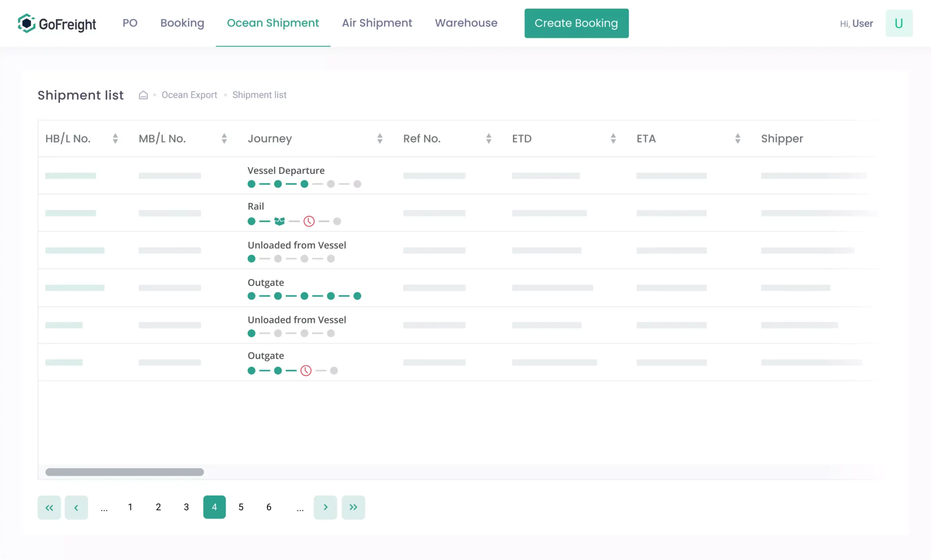This screenshot has height=560, width=931.
Task: Click the home breadcrumb icon
Action: tap(143, 95)
